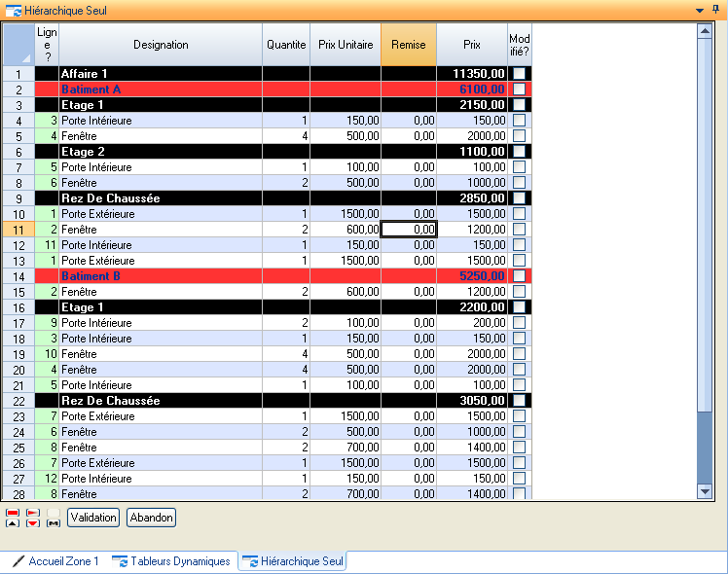Click the Hiérarchique Seul title bar icon

[13, 11]
